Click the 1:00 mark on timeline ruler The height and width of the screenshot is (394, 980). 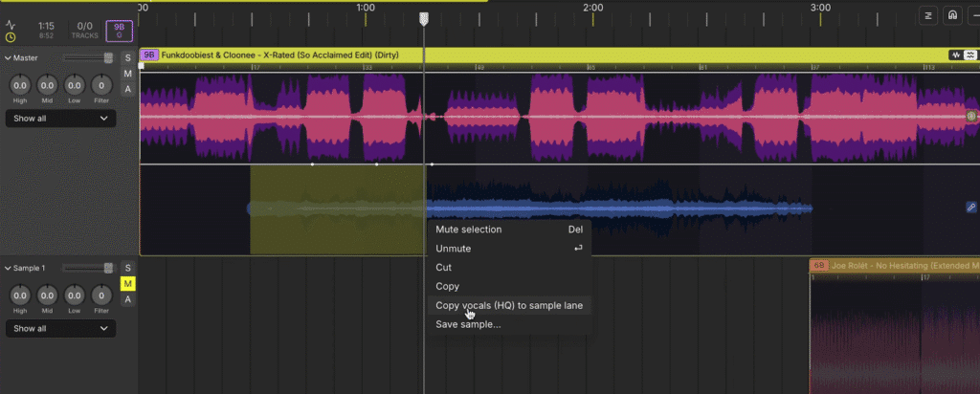coord(366,8)
